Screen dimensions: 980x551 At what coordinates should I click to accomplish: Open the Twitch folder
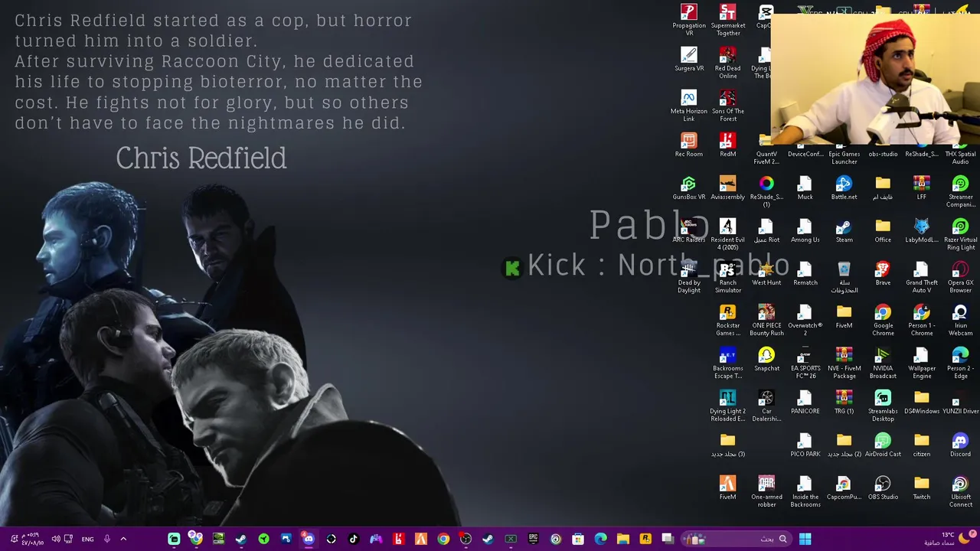[922, 487]
